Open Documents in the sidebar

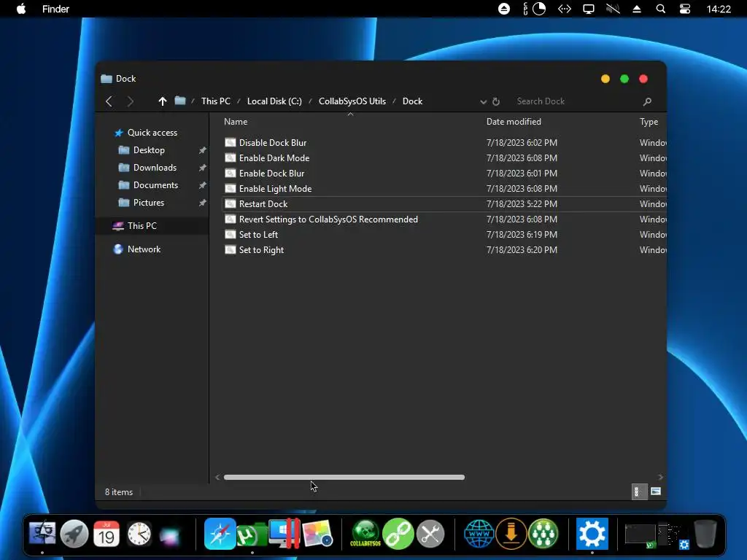point(156,184)
